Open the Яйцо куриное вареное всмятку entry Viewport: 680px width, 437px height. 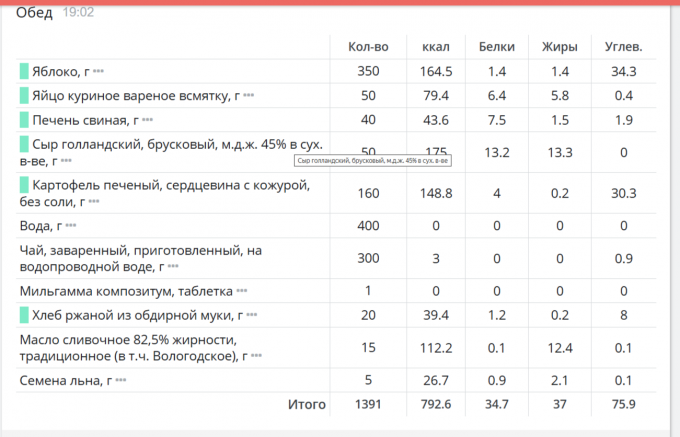[x=135, y=96]
